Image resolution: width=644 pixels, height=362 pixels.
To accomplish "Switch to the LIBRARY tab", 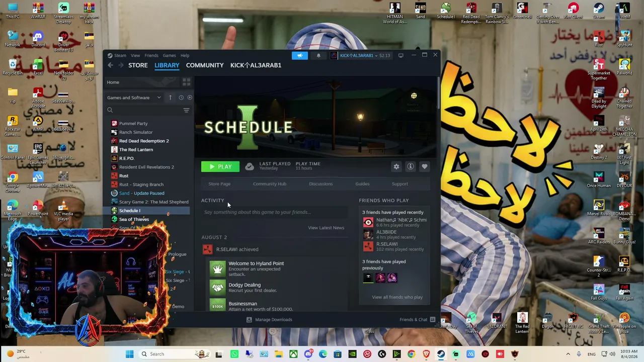I will pos(167,65).
